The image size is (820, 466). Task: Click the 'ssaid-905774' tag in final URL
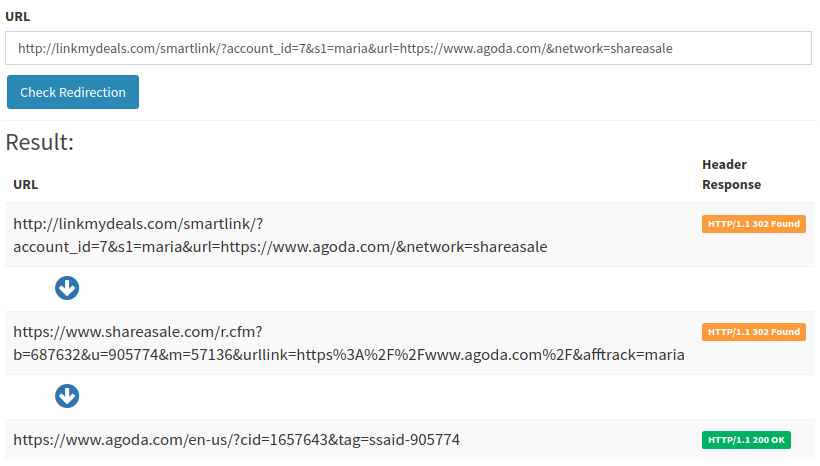414,440
